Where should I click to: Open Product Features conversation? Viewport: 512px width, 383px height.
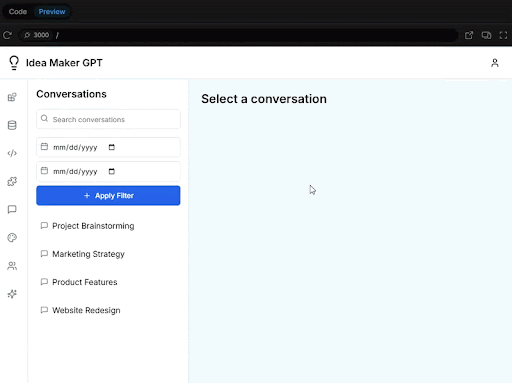point(108,282)
